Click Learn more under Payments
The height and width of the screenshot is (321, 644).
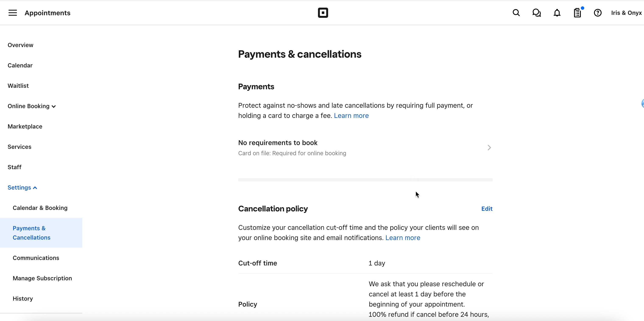[351, 116]
